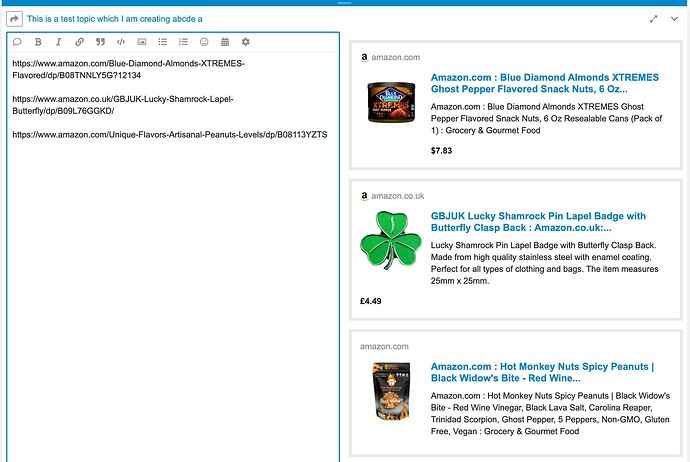
Task: Insert a numbered list
Action: tap(184, 42)
